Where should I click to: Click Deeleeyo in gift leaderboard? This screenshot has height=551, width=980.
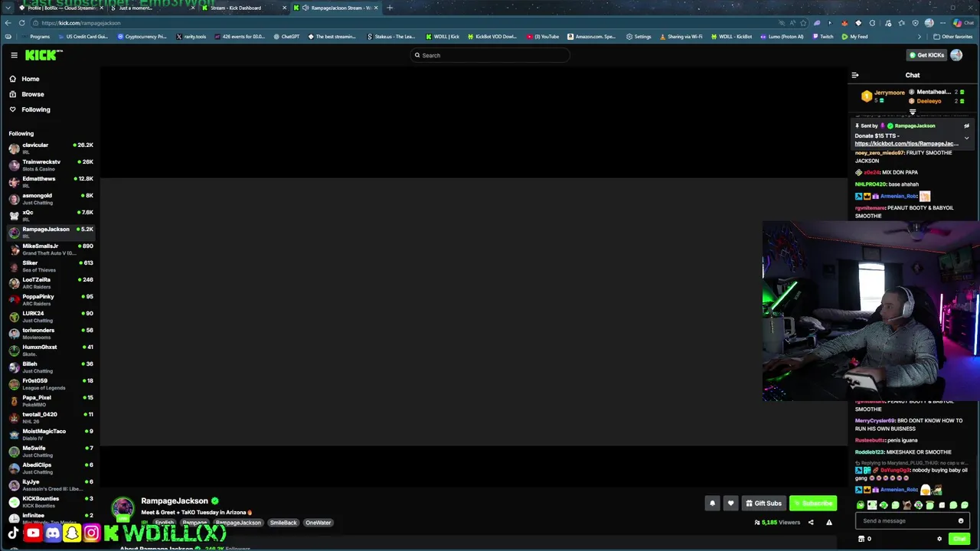point(929,101)
